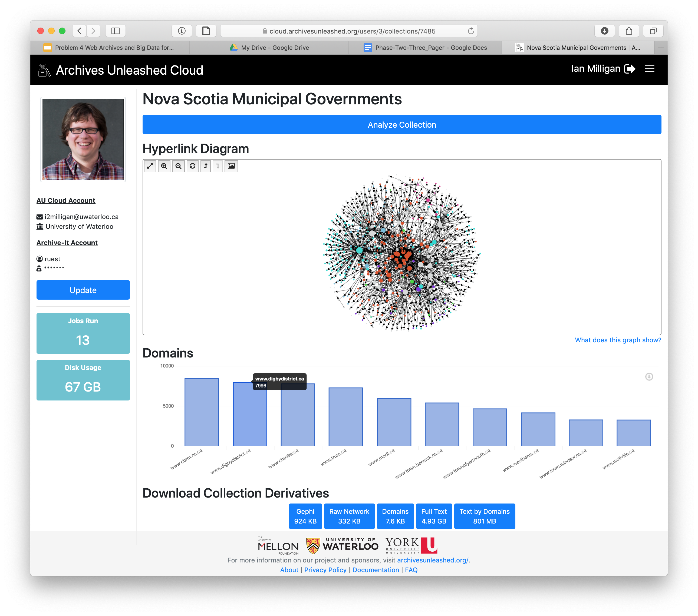Click the fullscreen expand graph icon
The width and height of the screenshot is (698, 616).
coord(150,166)
